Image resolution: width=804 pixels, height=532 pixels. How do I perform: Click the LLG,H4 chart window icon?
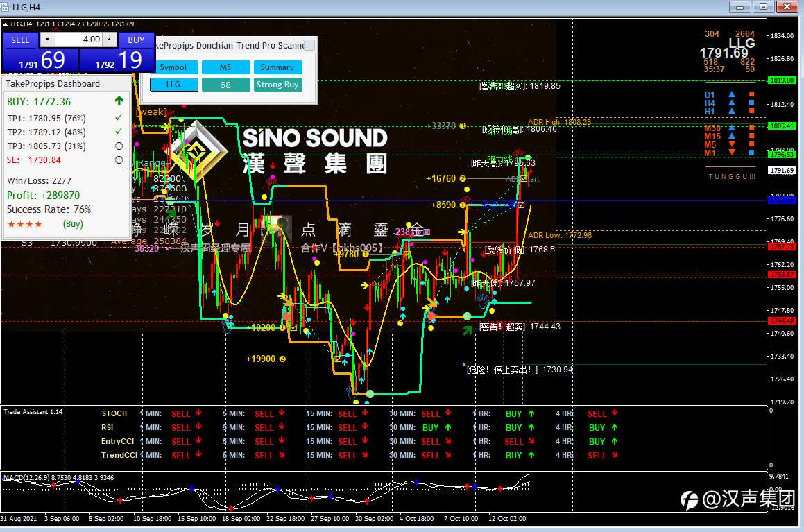5,7
